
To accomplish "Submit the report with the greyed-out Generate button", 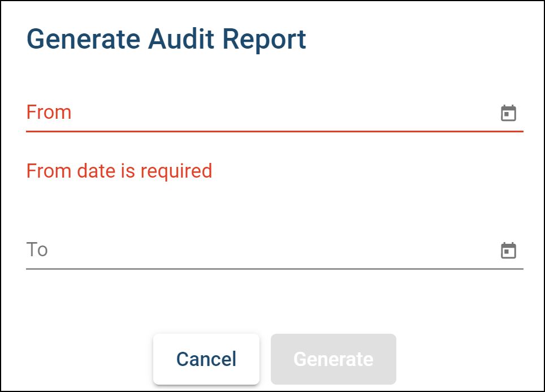I will [x=333, y=359].
